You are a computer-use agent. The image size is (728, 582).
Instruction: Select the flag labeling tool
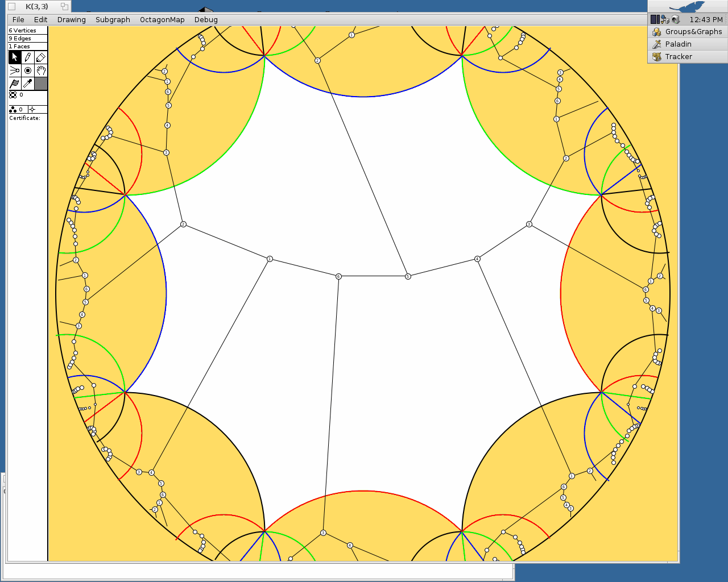click(x=15, y=83)
